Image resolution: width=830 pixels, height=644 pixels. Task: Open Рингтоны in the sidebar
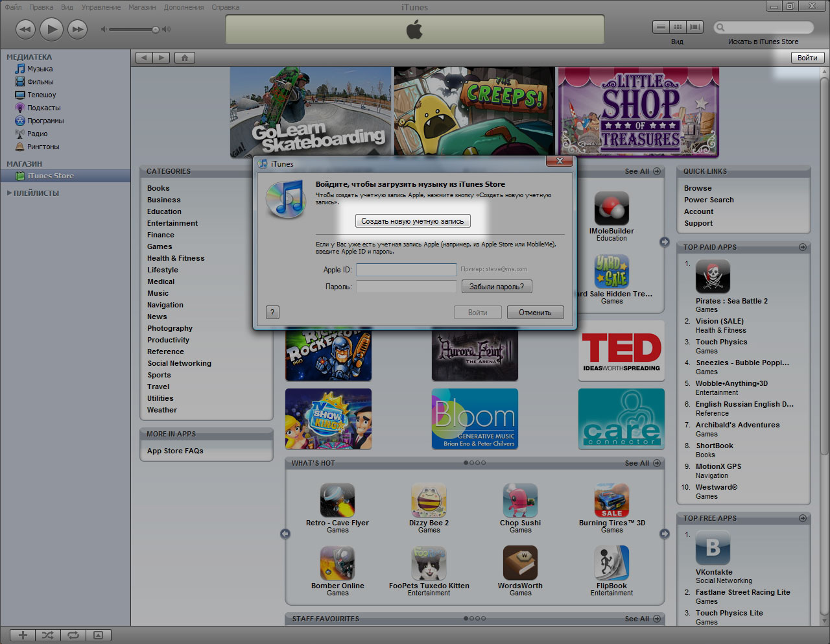(43, 147)
